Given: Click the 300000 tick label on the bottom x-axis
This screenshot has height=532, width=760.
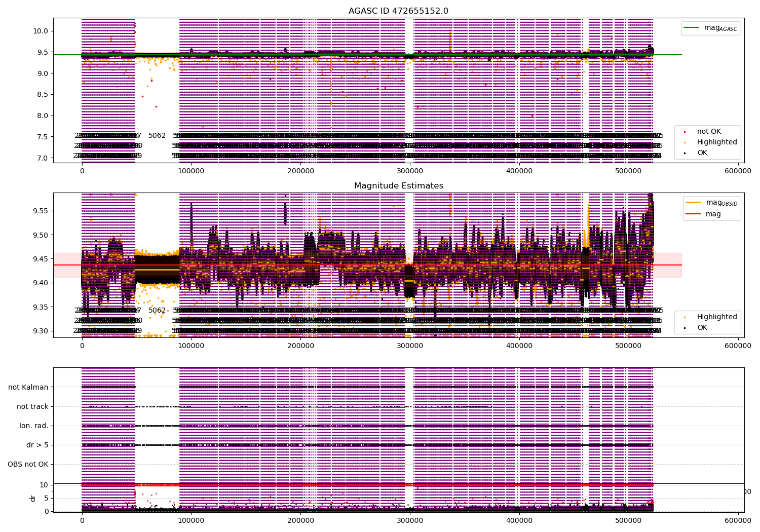Looking at the screenshot, I should point(410,520).
